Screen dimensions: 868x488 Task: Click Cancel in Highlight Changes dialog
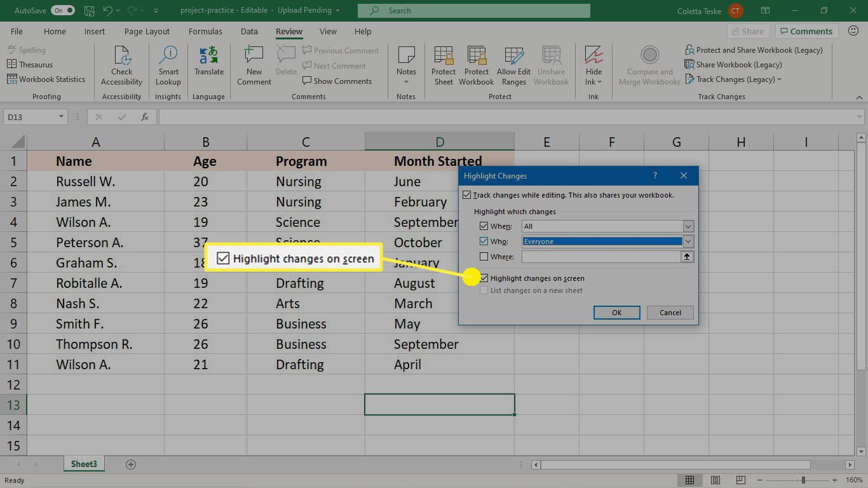pyautogui.click(x=670, y=313)
